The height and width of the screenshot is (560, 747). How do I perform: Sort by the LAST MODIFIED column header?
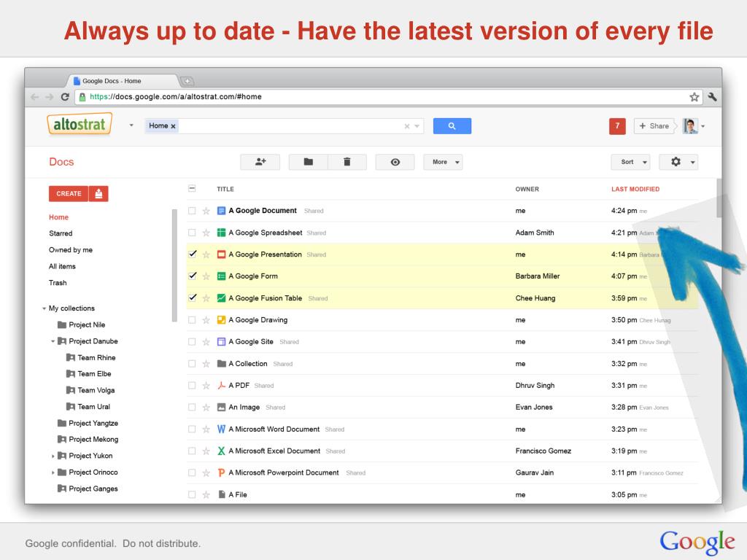(x=635, y=189)
